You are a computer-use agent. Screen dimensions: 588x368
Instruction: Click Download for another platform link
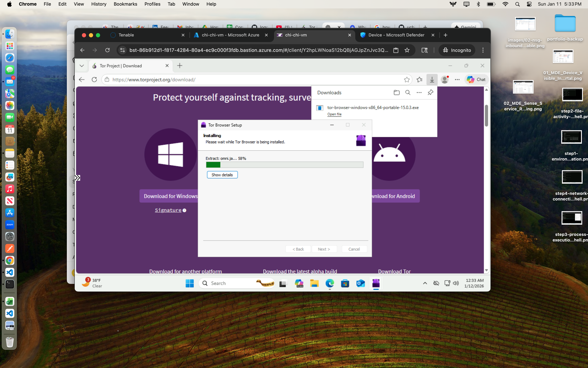click(x=185, y=271)
